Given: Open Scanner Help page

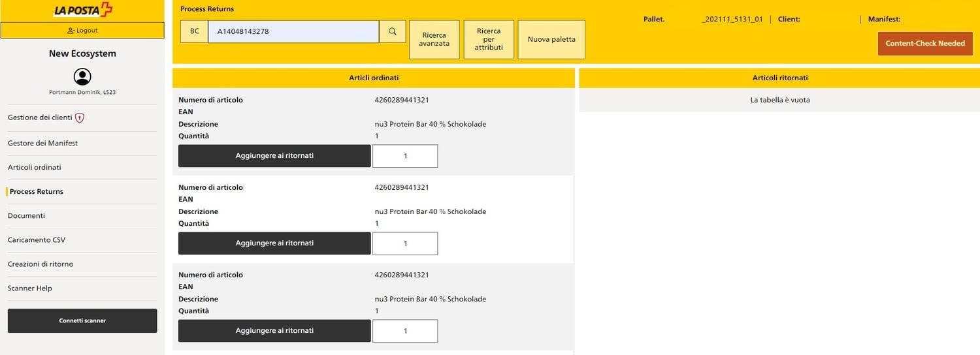Looking at the screenshot, I should 30,288.
